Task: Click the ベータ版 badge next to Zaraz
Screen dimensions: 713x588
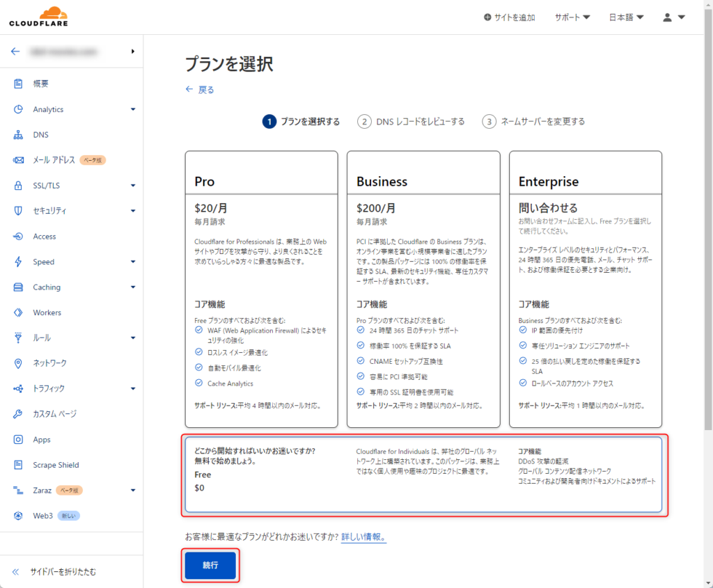Action: [69, 491]
